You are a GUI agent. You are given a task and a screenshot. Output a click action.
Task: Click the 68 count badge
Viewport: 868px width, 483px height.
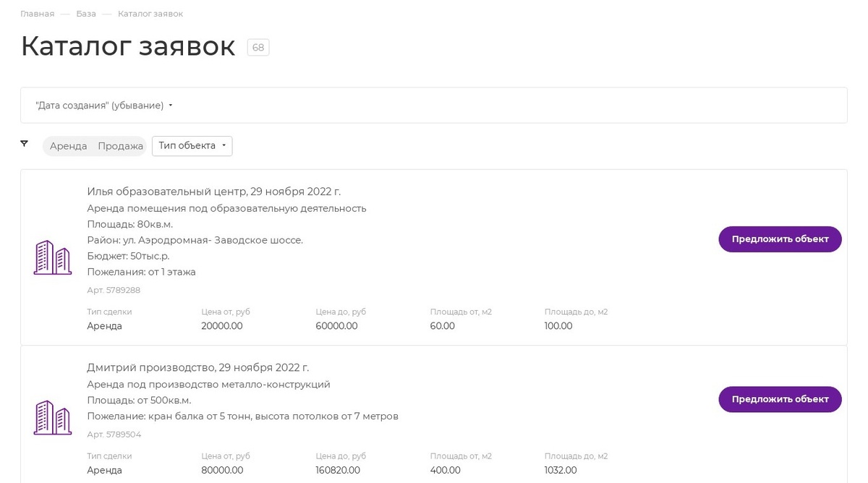click(x=258, y=48)
